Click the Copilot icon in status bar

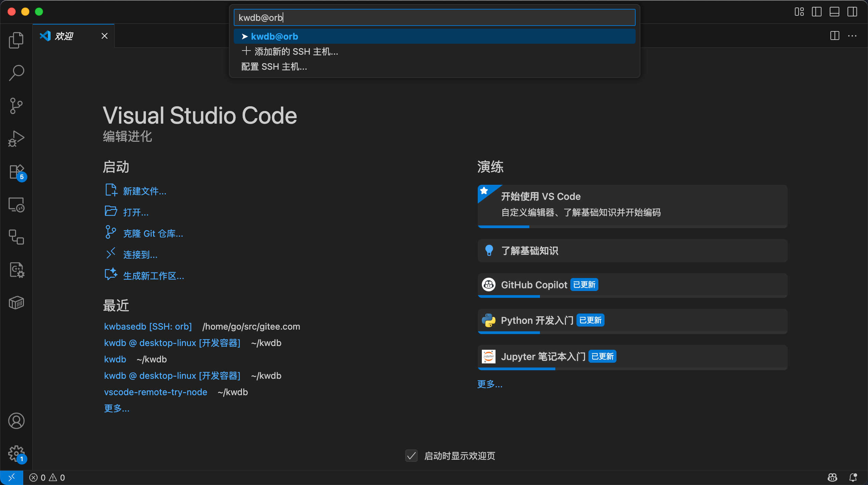833,477
